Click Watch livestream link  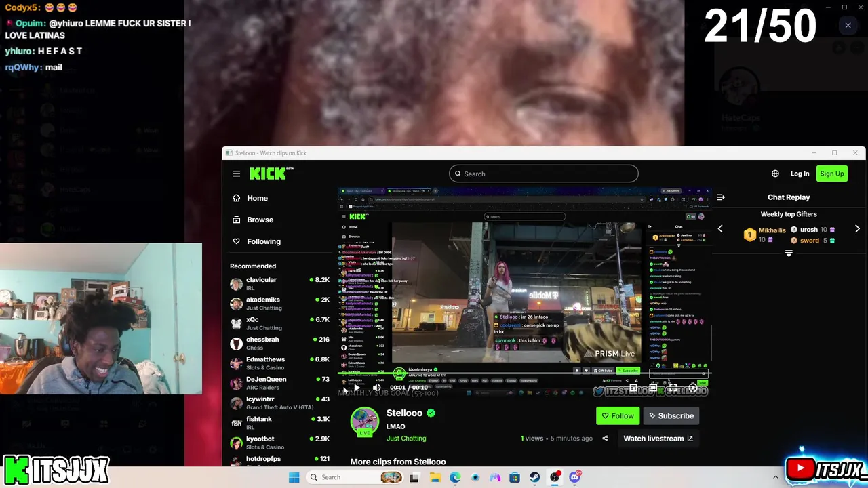[658, 439]
